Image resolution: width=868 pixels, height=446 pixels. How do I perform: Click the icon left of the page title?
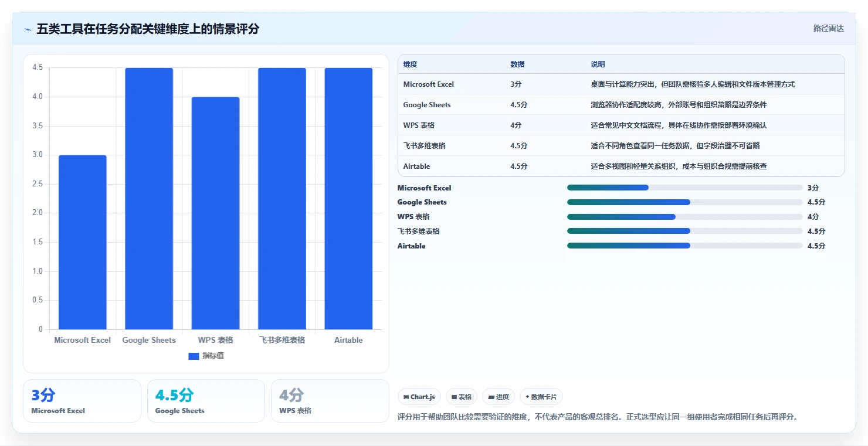click(x=28, y=29)
